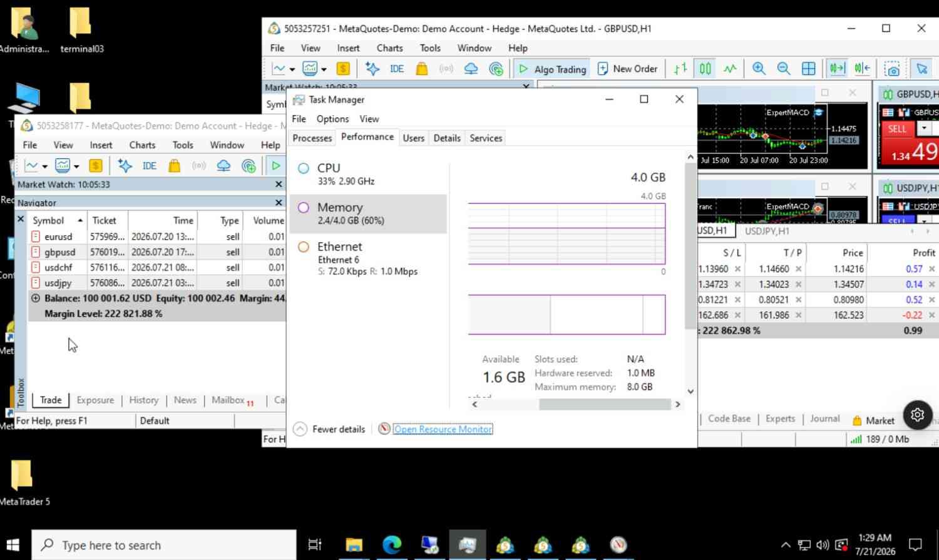Toggle chart shift from right border
This screenshot has height=560, width=939.
click(862, 69)
